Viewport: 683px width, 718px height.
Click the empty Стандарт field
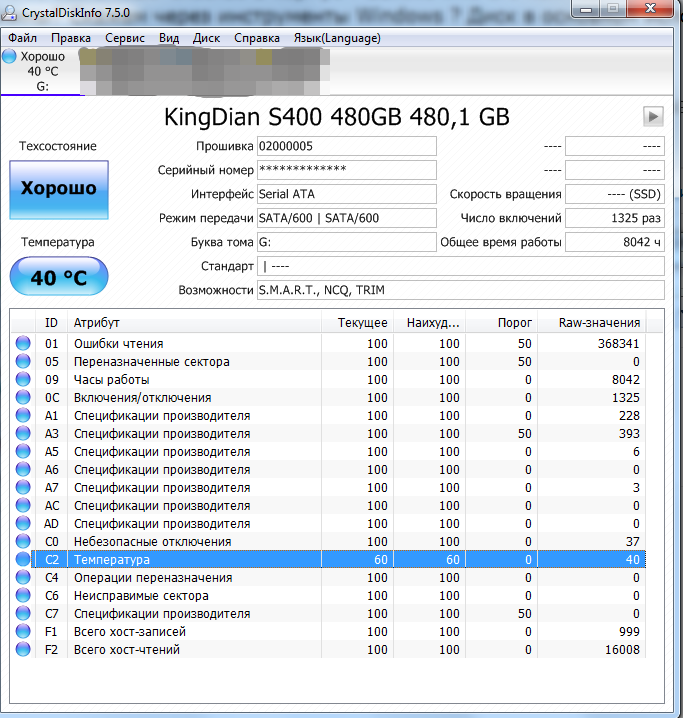[x=461, y=266]
